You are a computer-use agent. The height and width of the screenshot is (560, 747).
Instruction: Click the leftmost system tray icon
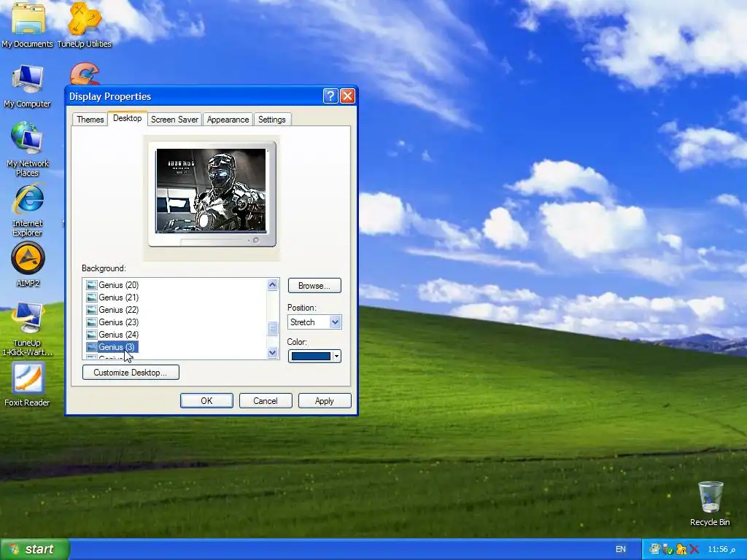tap(654, 550)
